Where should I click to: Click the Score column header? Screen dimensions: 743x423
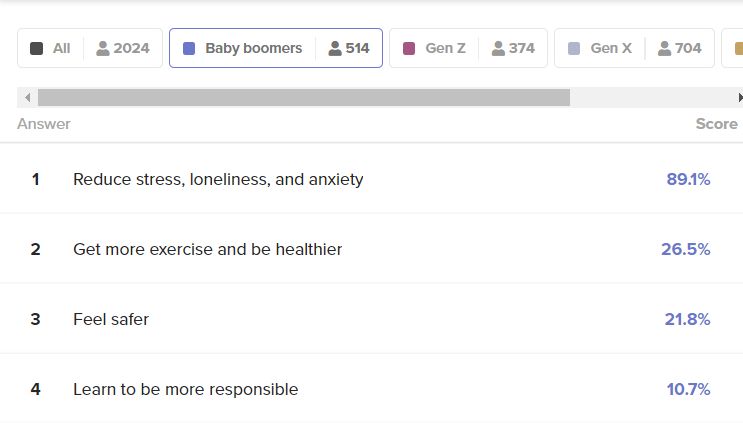(x=716, y=124)
